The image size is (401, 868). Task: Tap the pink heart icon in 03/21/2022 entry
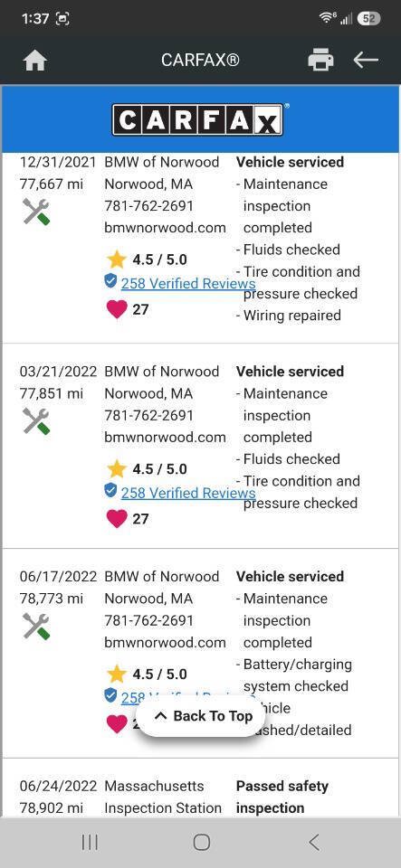pyautogui.click(x=117, y=519)
